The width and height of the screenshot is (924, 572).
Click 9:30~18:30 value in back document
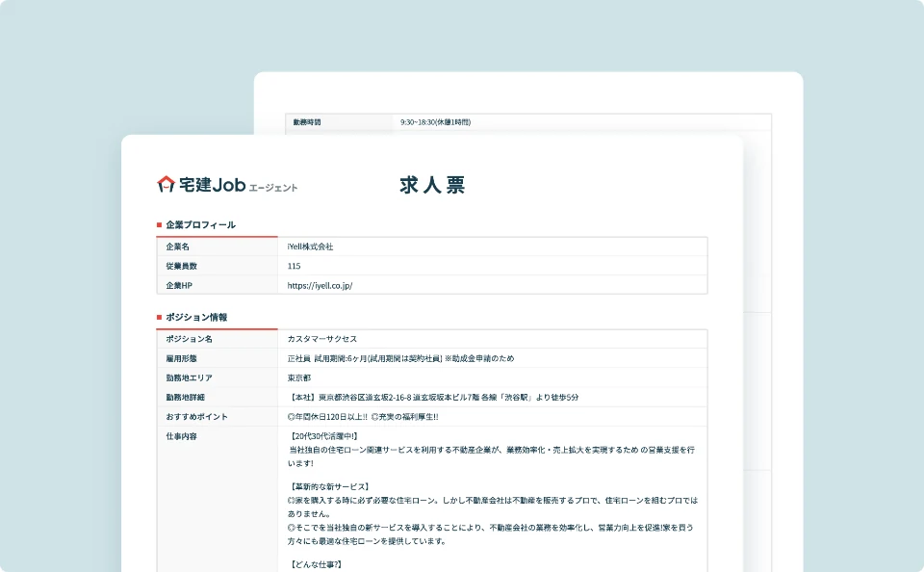pos(435,122)
